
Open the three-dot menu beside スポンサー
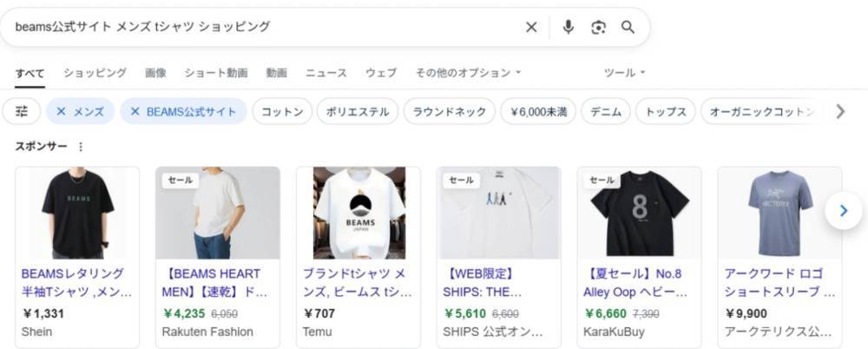[81, 147]
